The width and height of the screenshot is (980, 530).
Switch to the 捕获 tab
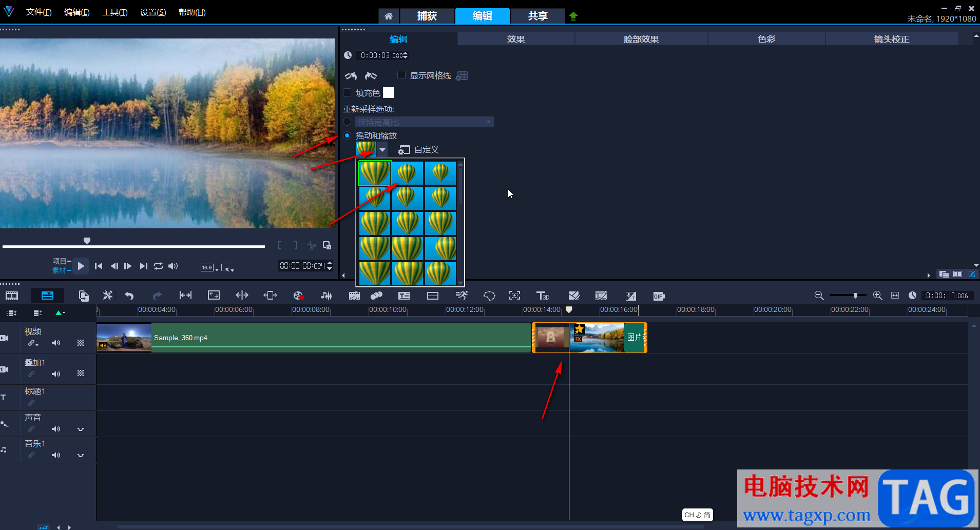pyautogui.click(x=427, y=16)
